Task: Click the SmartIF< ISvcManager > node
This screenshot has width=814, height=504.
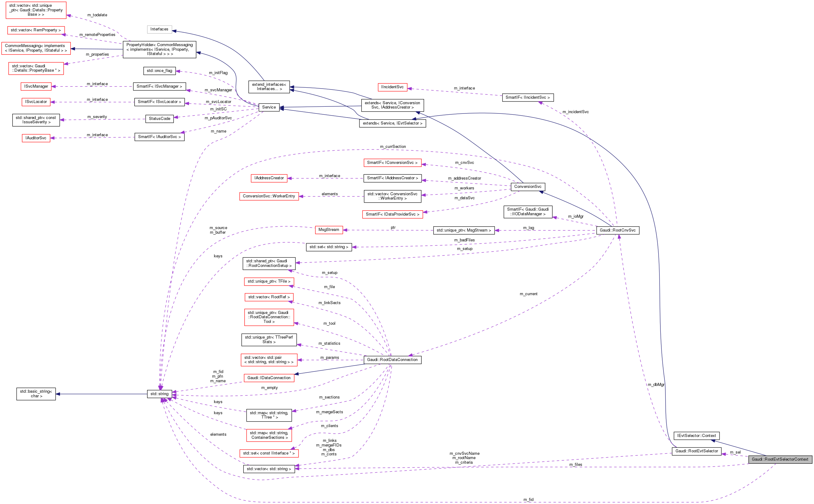Action: pyautogui.click(x=159, y=86)
